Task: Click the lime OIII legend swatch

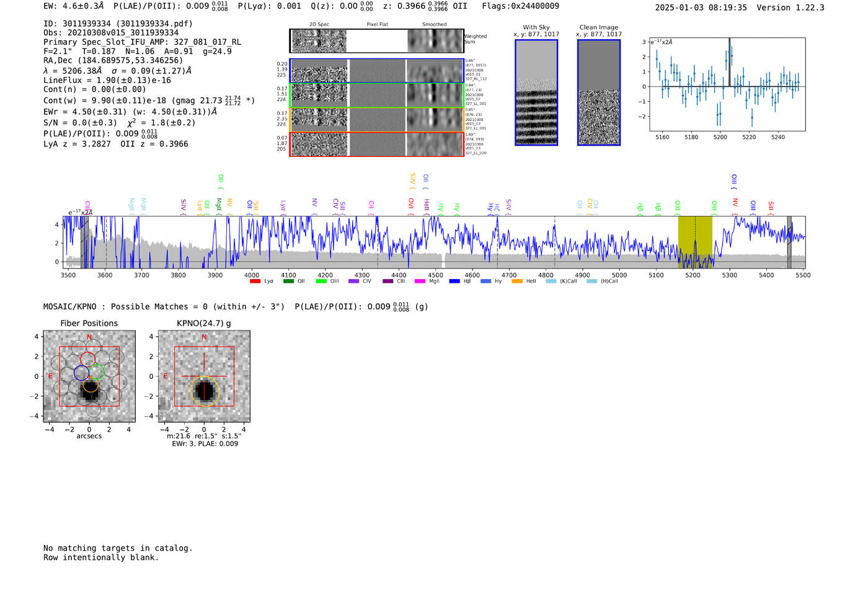Action: (x=321, y=282)
